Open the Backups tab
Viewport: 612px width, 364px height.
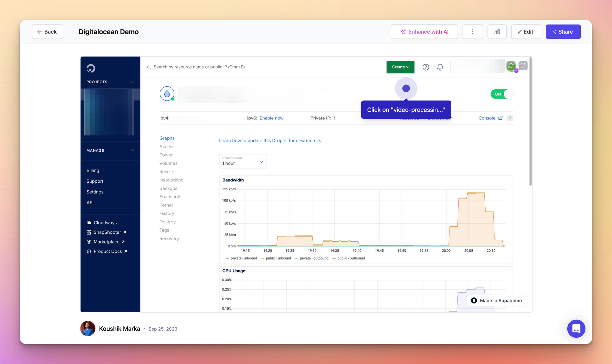pos(168,188)
